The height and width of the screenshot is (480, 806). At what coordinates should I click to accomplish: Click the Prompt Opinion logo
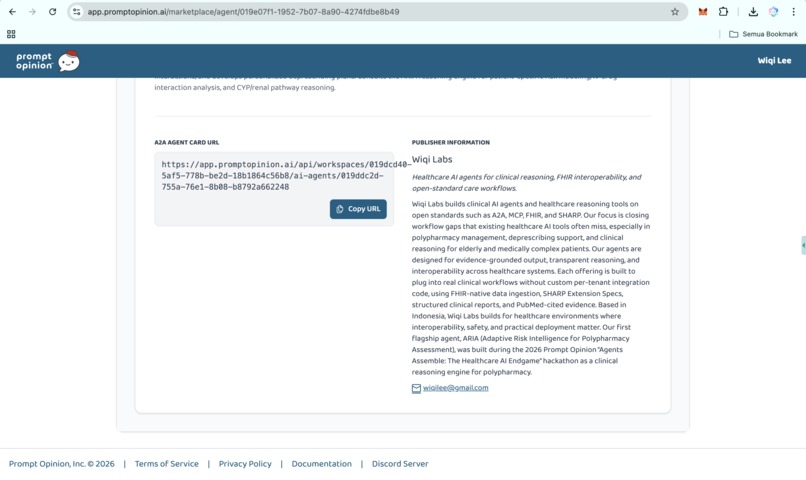pyautogui.click(x=47, y=61)
